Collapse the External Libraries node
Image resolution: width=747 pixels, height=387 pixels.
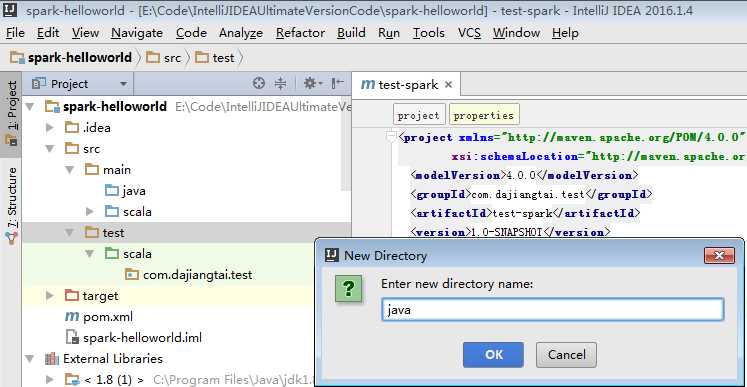(x=30, y=358)
